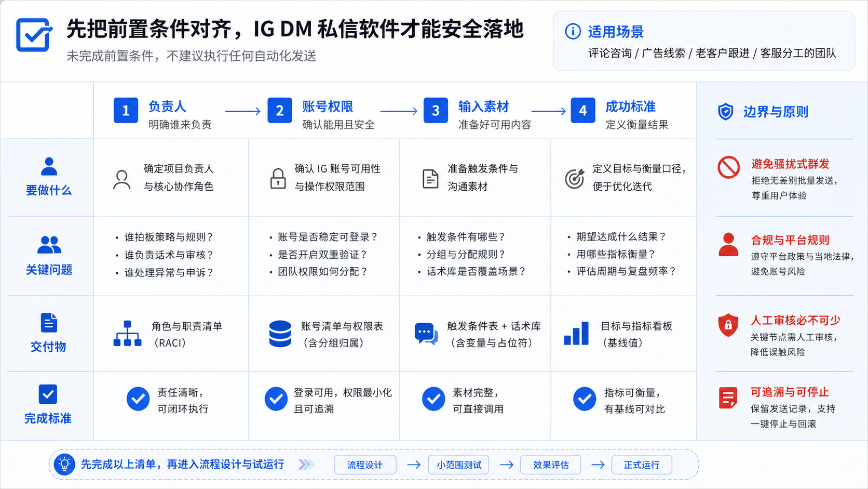Click the database icon beside 账号清单与权限表
The width and height of the screenshot is (868, 489).
tap(280, 334)
